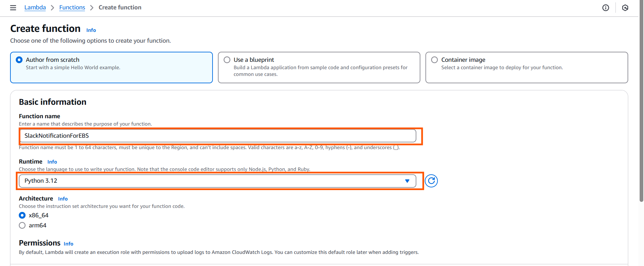Click the 'Permissions' heading text
The width and height of the screenshot is (644, 266).
click(x=40, y=243)
